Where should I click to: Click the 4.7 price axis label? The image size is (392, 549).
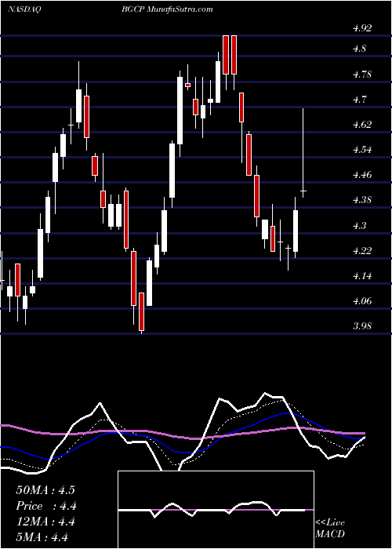[359, 99]
